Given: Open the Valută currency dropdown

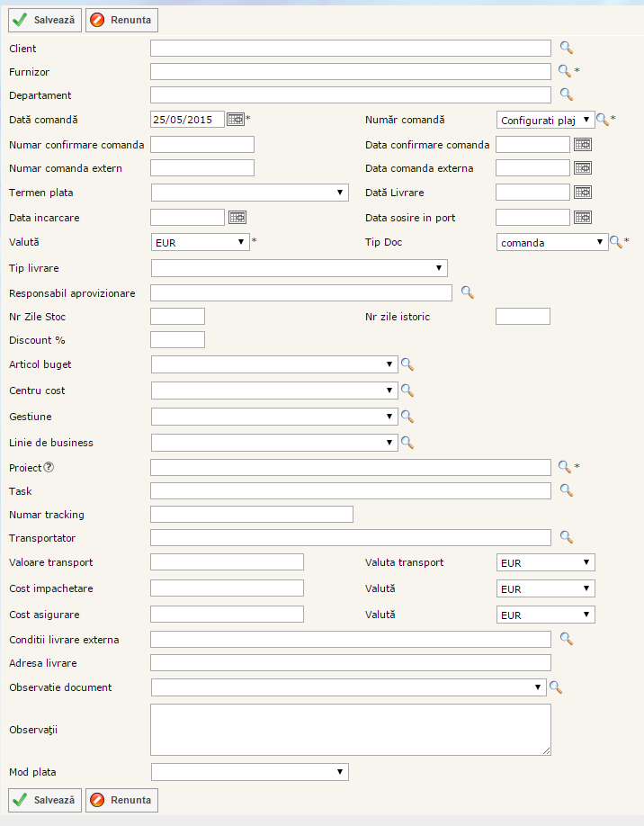Looking at the screenshot, I should [x=200, y=242].
